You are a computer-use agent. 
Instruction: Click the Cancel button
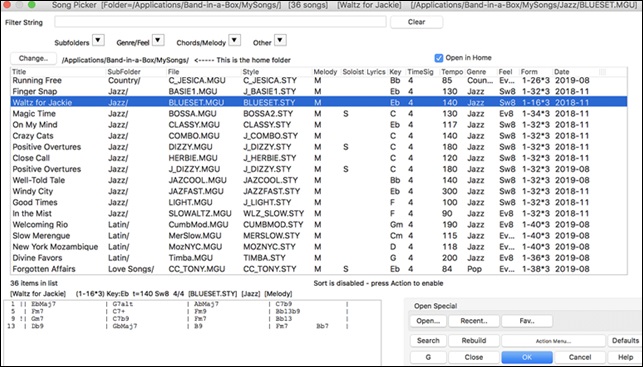580,357
